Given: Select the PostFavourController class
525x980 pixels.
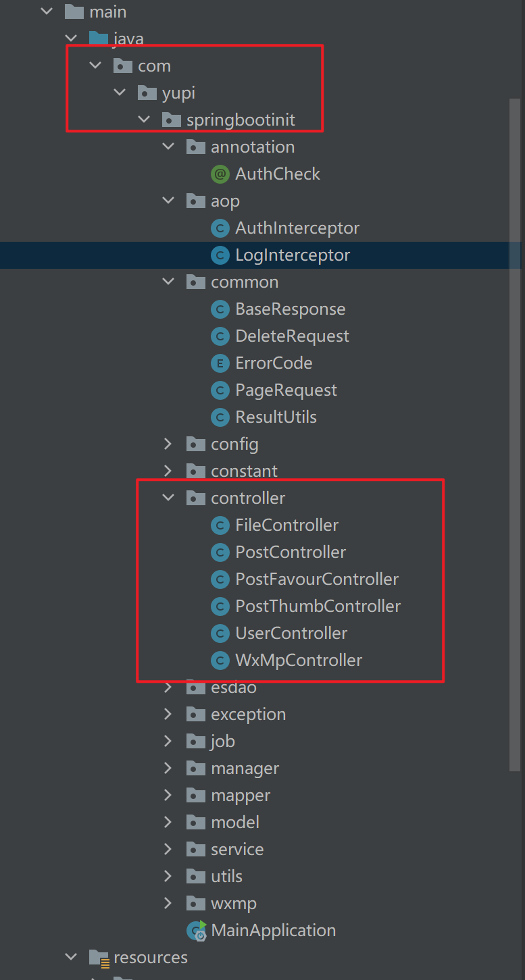Looking at the screenshot, I should coord(317,579).
